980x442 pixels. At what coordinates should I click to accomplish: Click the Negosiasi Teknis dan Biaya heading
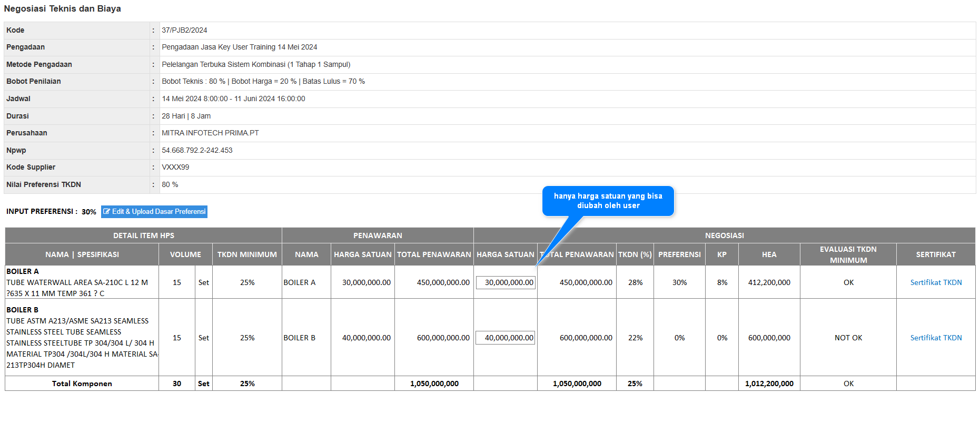click(x=63, y=8)
